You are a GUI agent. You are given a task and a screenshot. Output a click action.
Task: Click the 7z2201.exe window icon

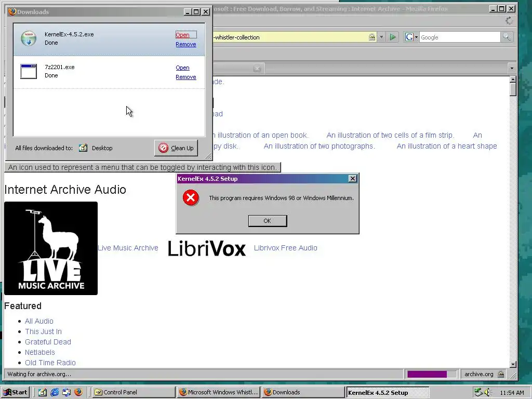click(x=29, y=71)
